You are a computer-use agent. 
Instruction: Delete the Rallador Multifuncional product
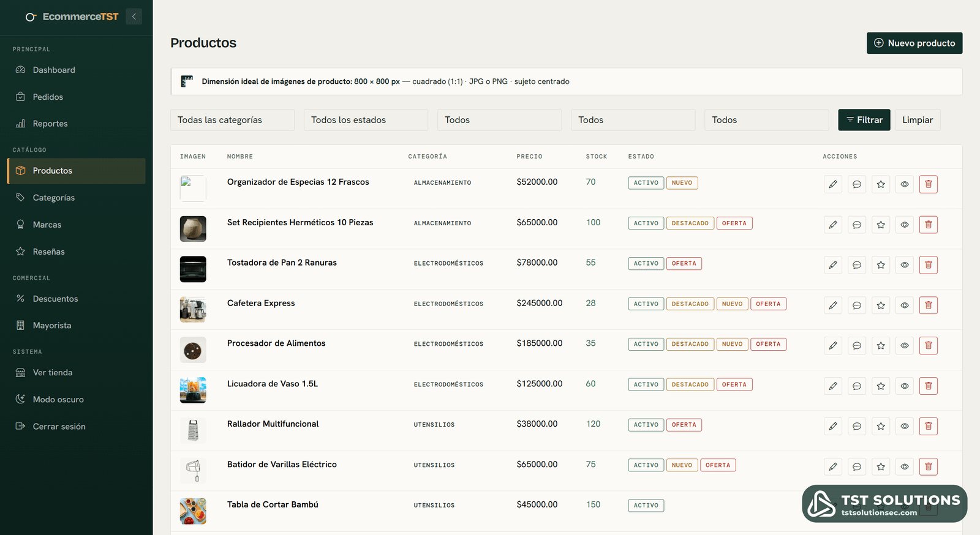tap(929, 426)
